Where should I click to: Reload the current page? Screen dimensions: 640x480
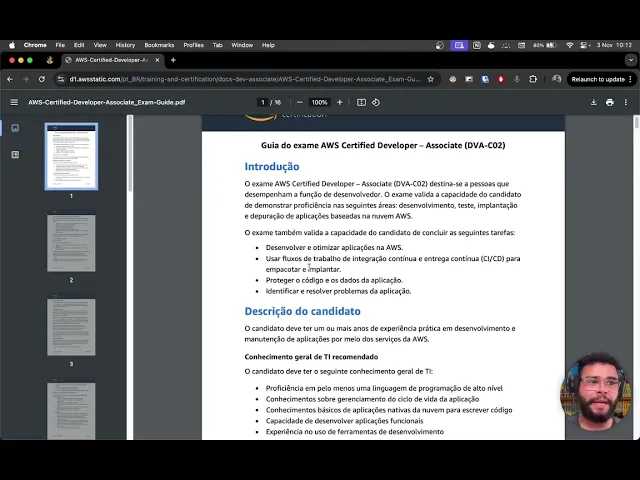42,79
